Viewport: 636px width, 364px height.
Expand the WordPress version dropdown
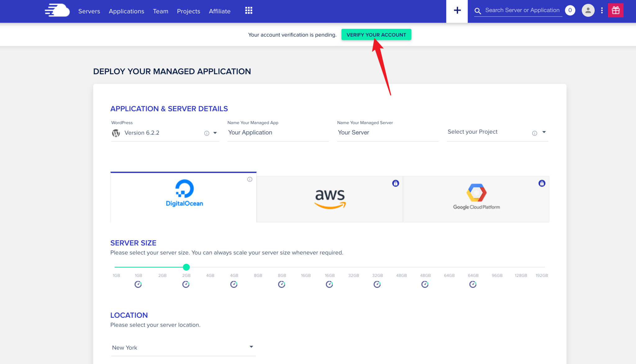215,133
